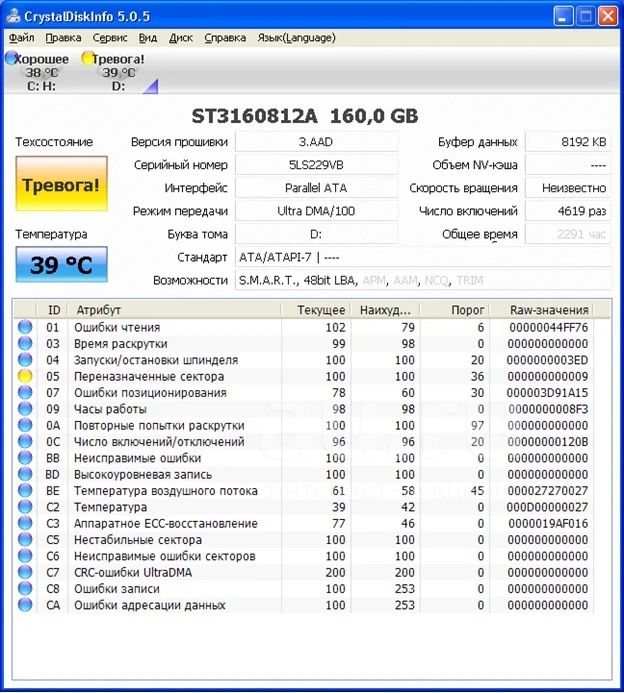Click raw value 000003D91A15
Viewport: 624px width, 693px height.
tap(548, 392)
